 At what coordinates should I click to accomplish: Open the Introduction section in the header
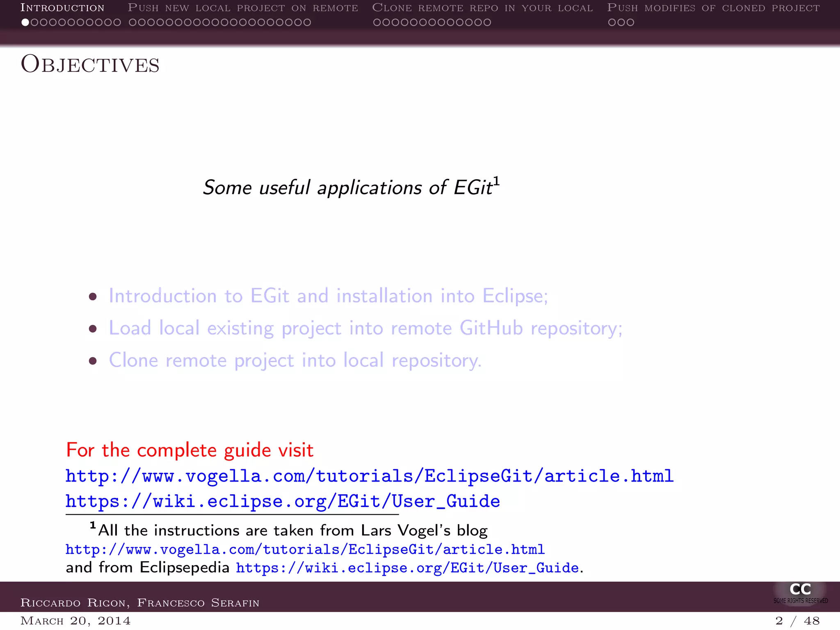(62, 8)
